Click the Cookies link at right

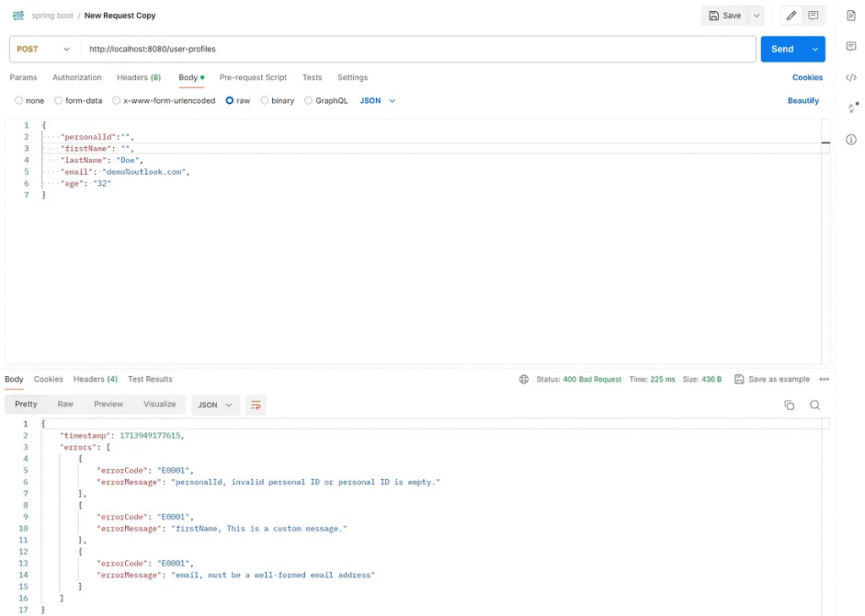pyautogui.click(x=807, y=77)
